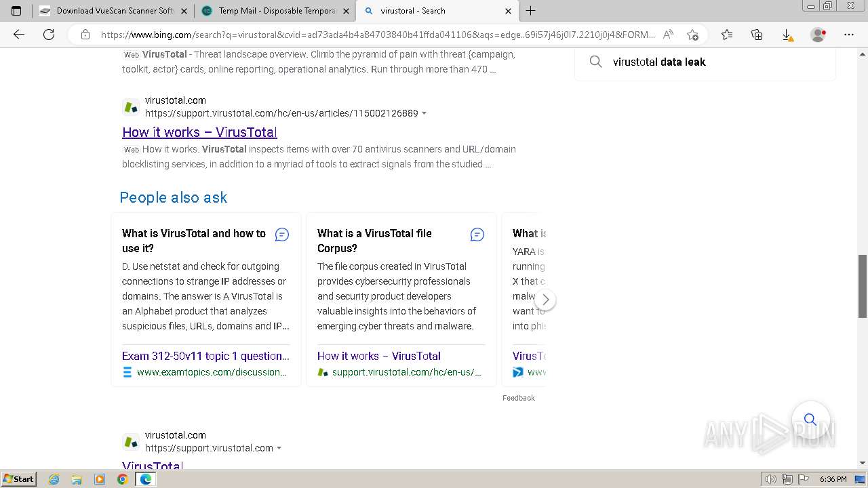Click the Bing URL address bar
Viewport: 868px width, 488px height.
pyautogui.click(x=378, y=35)
